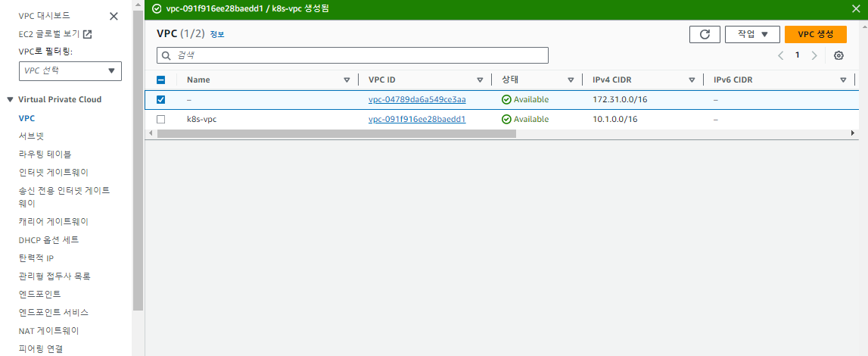
Task: Open 탄력적 IP in sidebar
Action: point(36,258)
